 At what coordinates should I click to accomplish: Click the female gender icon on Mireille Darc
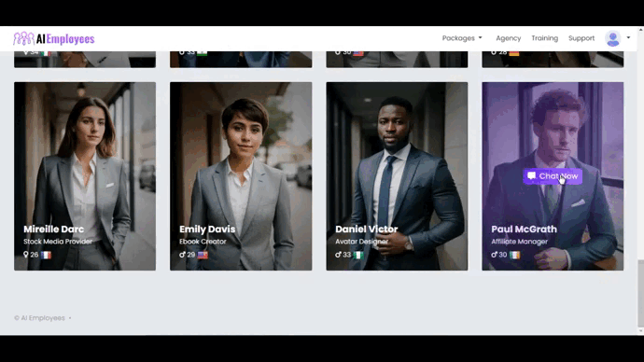point(26,255)
